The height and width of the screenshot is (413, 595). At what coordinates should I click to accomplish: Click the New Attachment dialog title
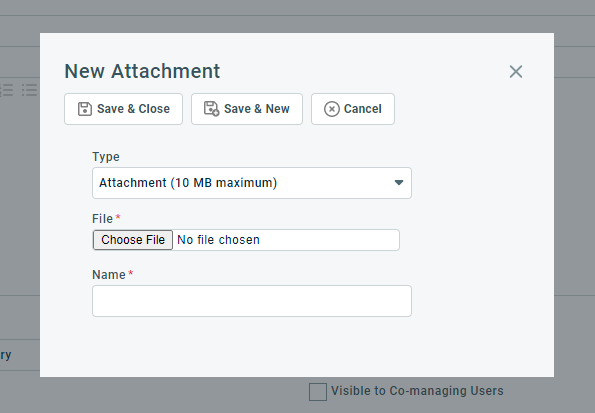pos(142,71)
